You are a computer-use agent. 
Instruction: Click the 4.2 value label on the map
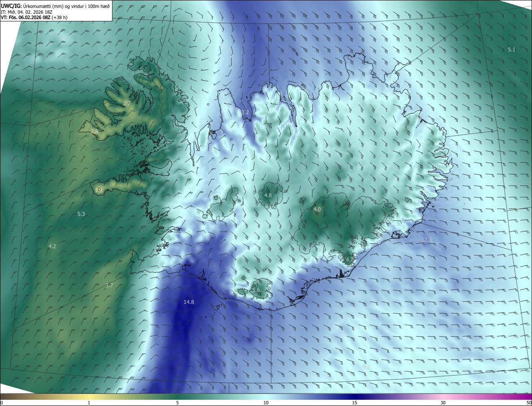pyautogui.click(x=52, y=246)
